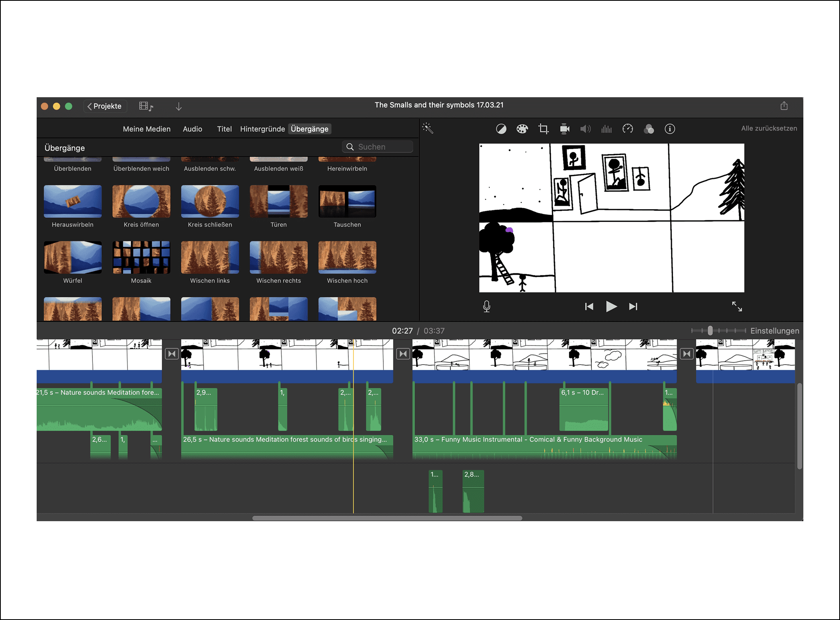Select the Herauswirbeln transition
Viewport: 840px width, 620px height.
[x=73, y=201]
